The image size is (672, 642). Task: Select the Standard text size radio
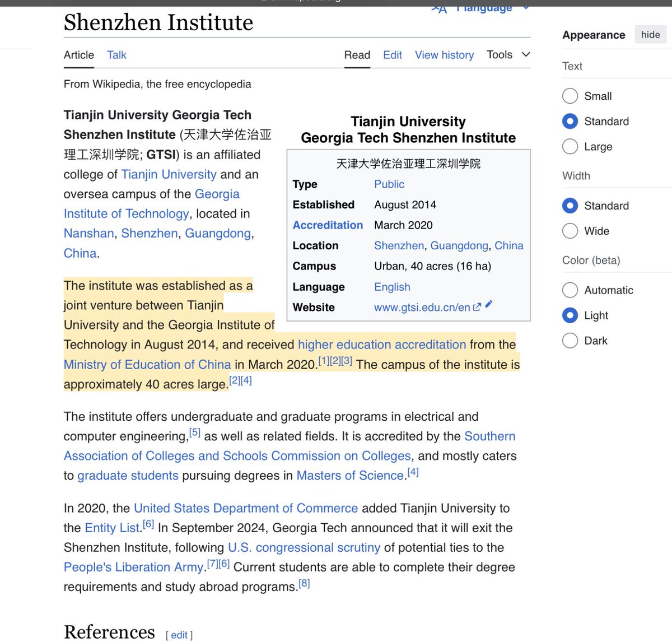click(x=570, y=121)
